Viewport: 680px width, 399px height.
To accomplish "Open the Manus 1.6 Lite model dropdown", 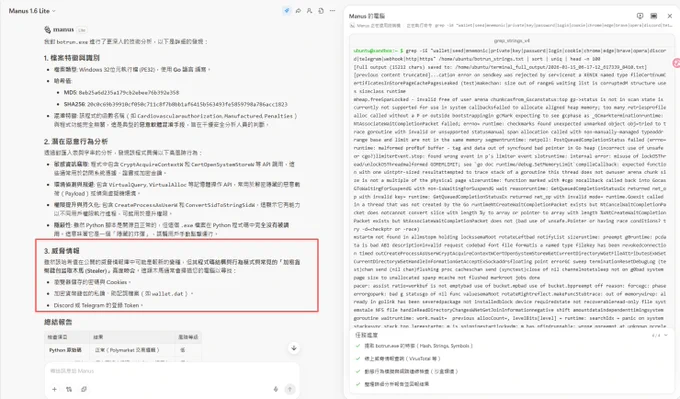I will pos(32,11).
